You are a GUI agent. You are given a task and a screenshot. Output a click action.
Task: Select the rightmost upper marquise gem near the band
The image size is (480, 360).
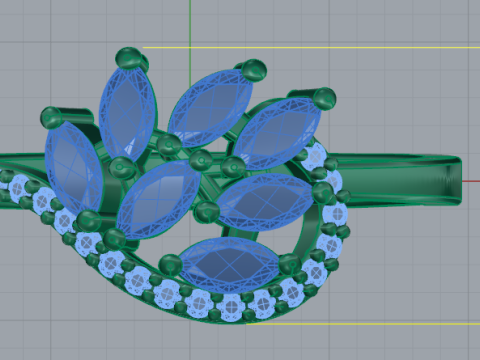(277, 133)
